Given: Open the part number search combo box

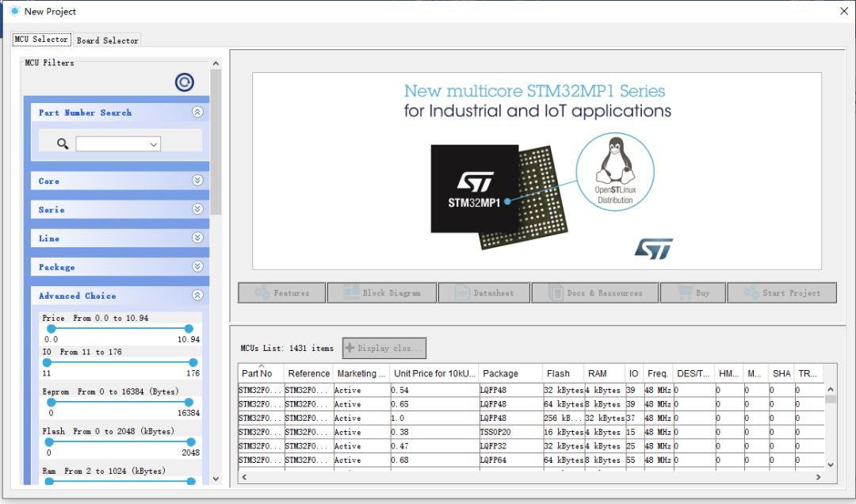Looking at the screenshot, I should 118,144.
